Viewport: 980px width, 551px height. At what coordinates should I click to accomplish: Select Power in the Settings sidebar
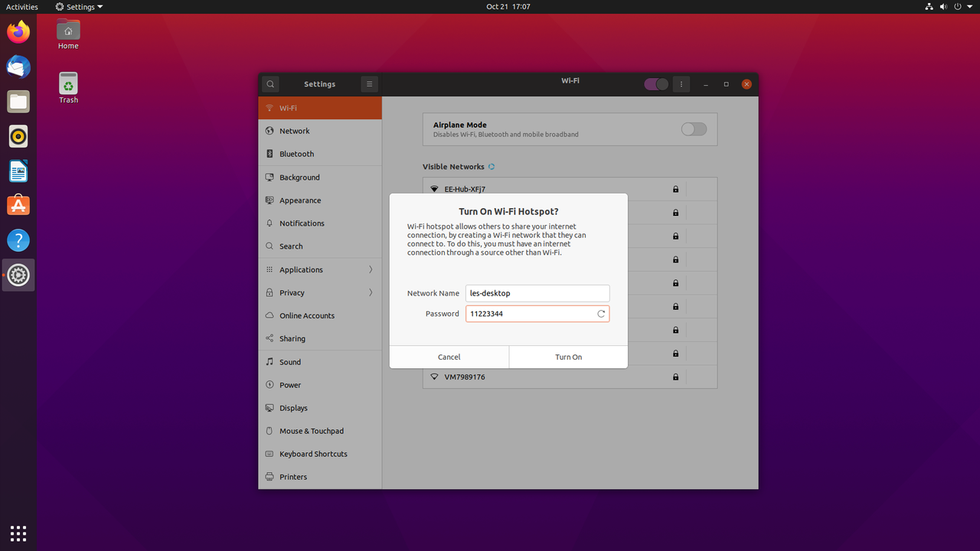tap(320, 385)
